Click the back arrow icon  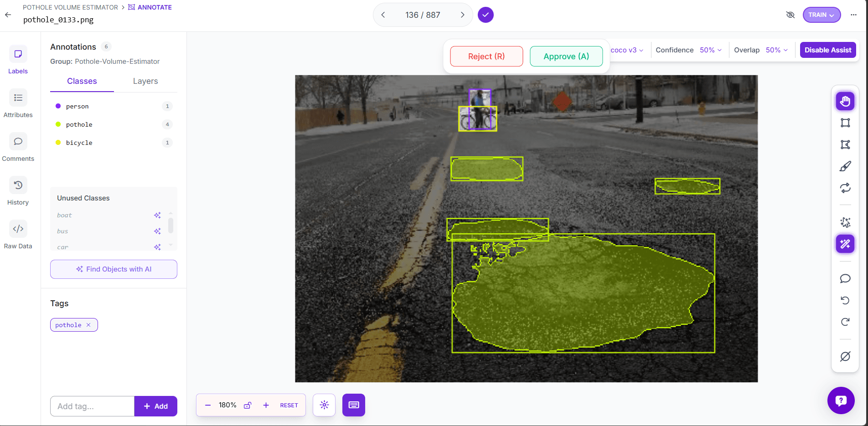click(x=8, y=15)
